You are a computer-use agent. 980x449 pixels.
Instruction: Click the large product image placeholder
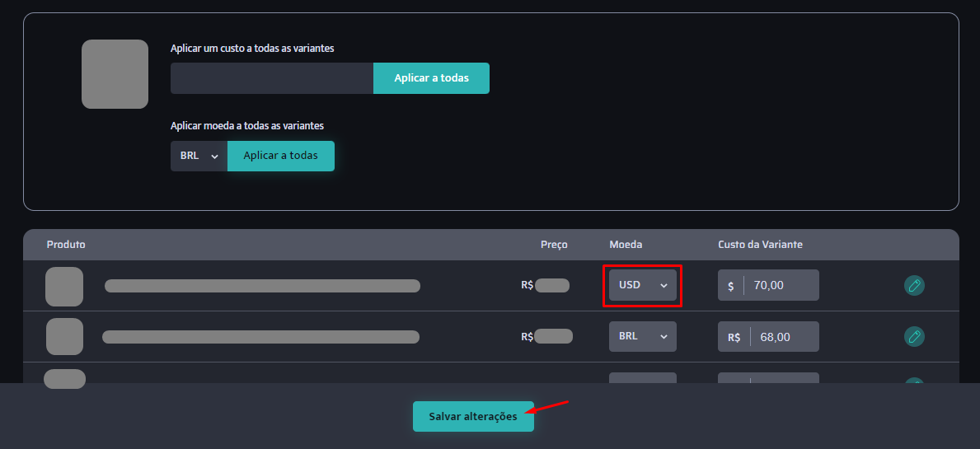pos(115,74)
